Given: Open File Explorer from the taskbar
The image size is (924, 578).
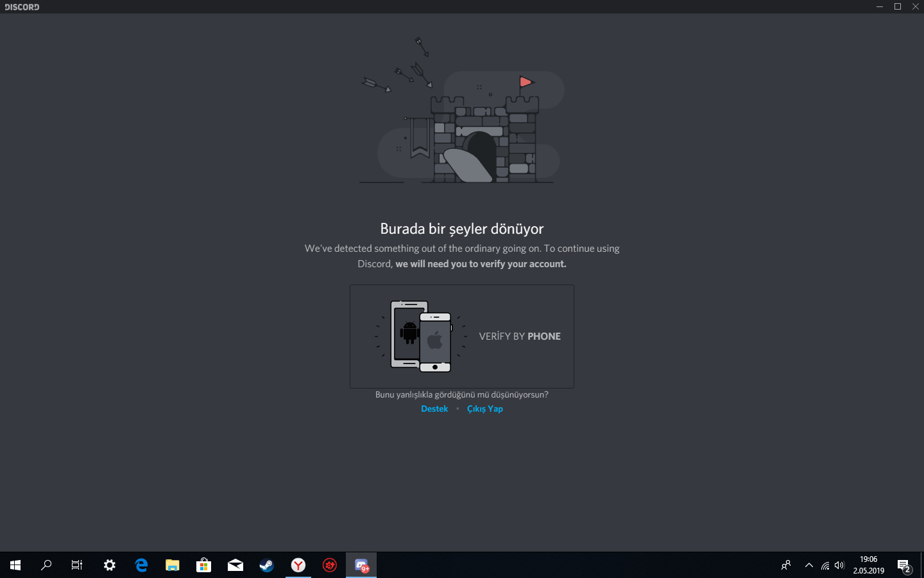Looking at the screenshot, I should coord(173,565).
